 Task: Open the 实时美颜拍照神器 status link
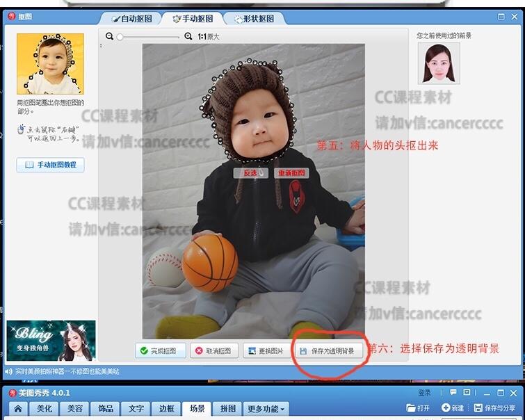click(67, 371)
